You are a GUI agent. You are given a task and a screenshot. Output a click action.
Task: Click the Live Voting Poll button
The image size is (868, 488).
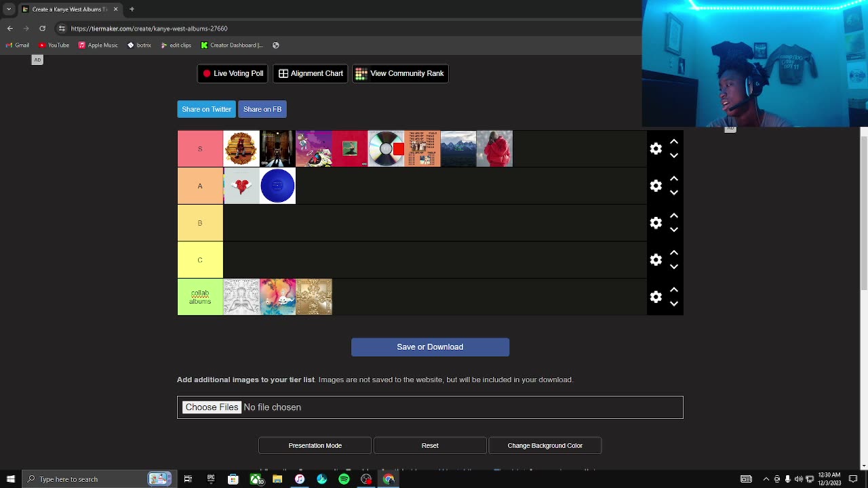[233, 73]
